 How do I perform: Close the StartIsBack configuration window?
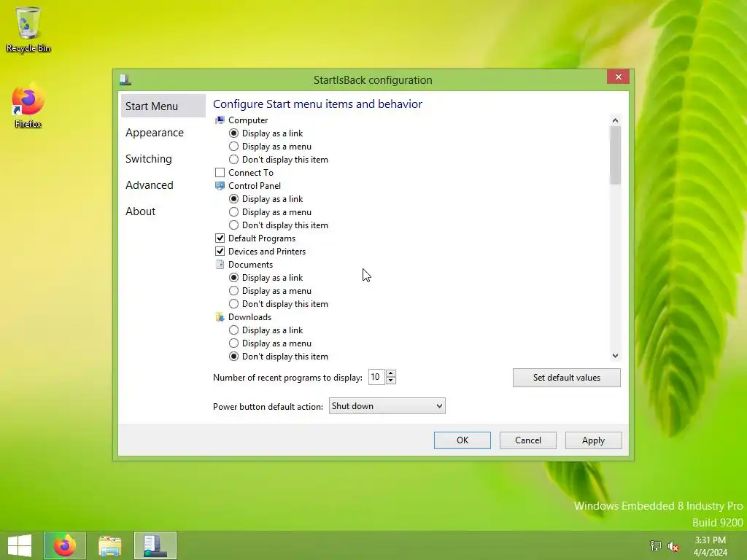[x=619, y=77]
